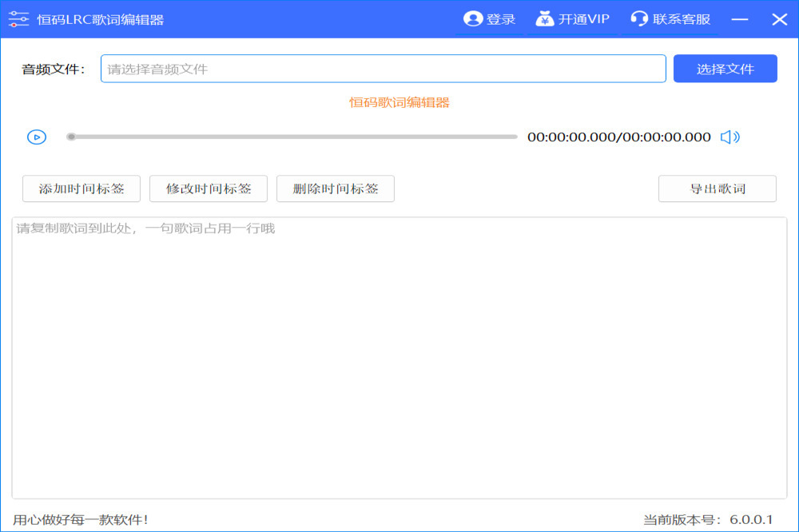799x532 pixels.
Task: Focus the 请选择音频文件 audio path field
Action: tap(383, 69)
